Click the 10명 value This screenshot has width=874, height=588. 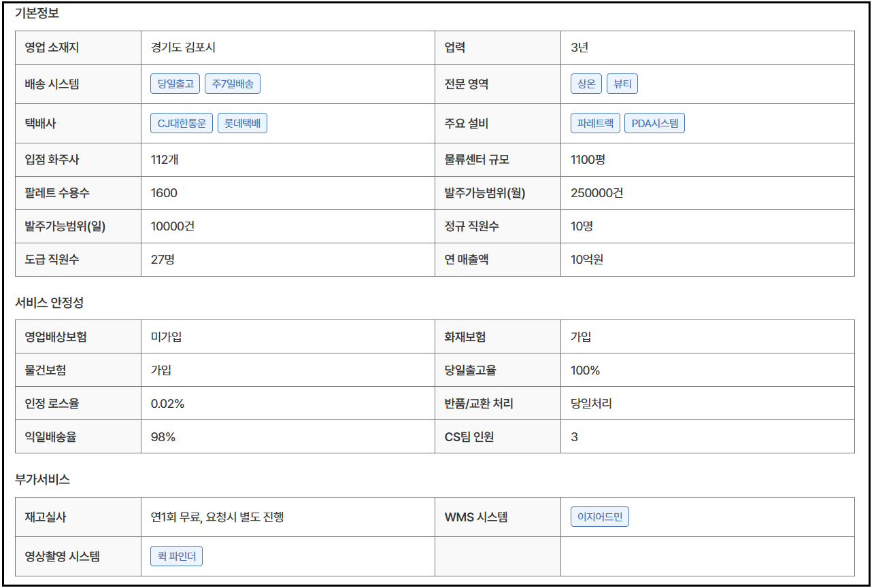pyautogui.click(x=582, y=226)
